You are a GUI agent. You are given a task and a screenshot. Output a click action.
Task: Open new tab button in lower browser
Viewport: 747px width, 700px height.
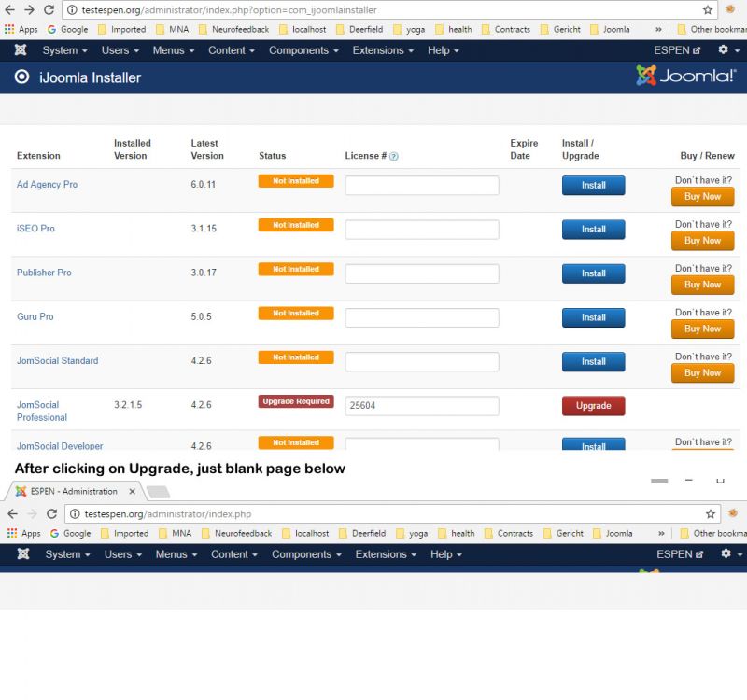(x=158, y=492)
